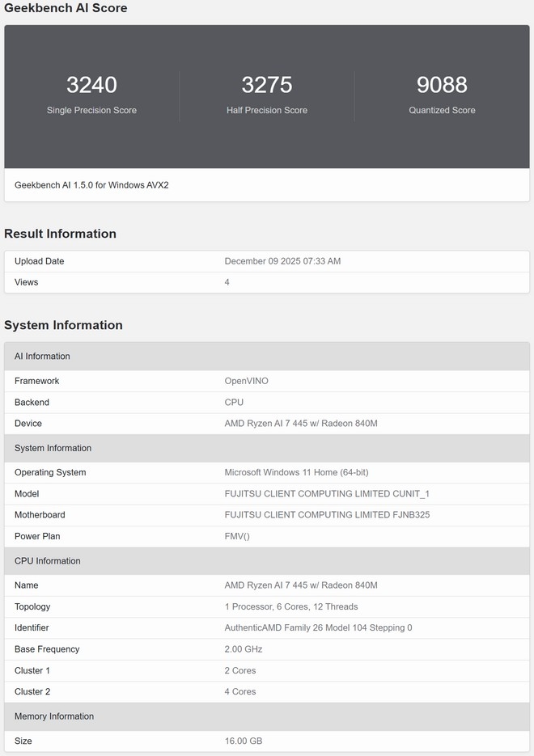Click the Quantized Score label

442,111
